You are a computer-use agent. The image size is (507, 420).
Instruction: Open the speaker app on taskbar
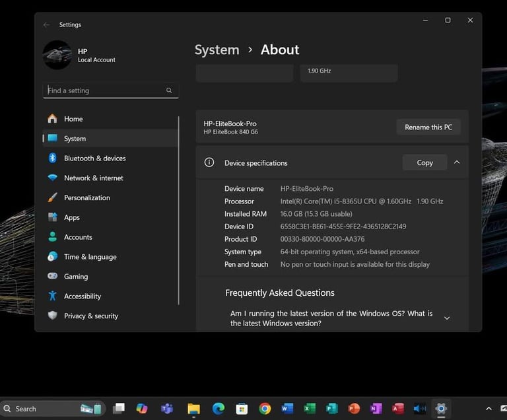click(420, 408)
